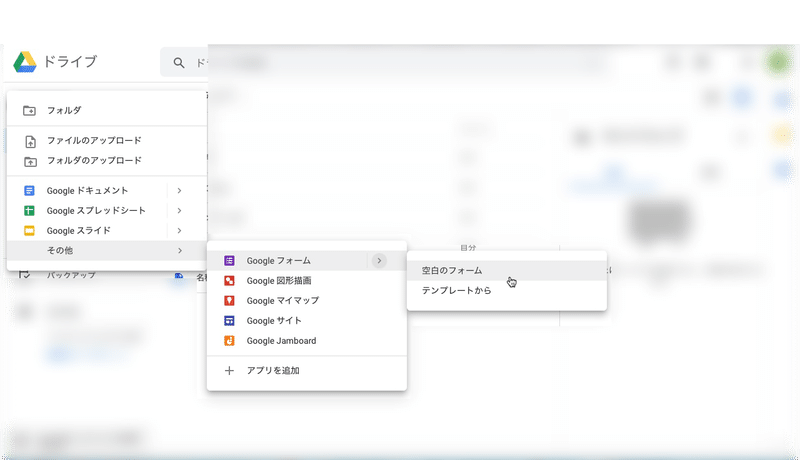Click the Google Slides yellow icon
The image size is (800, 460).
(x=30, y=231)
